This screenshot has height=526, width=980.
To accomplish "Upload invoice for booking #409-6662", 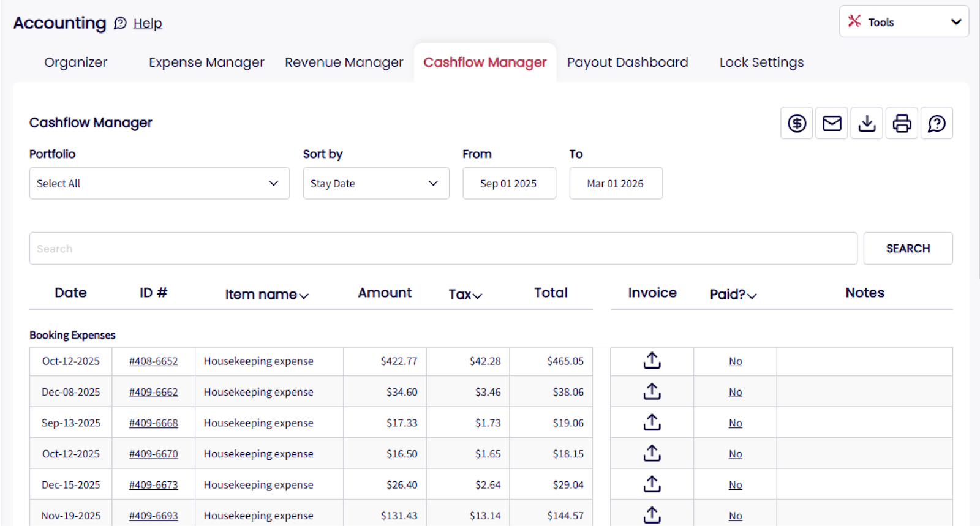I will tap(652, 391).
